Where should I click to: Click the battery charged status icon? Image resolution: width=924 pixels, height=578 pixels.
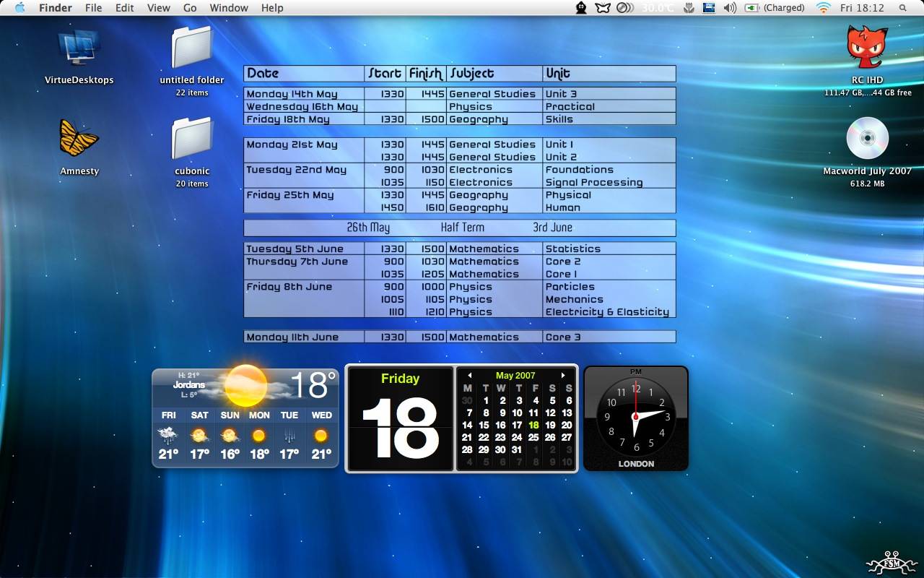point(752,8)
